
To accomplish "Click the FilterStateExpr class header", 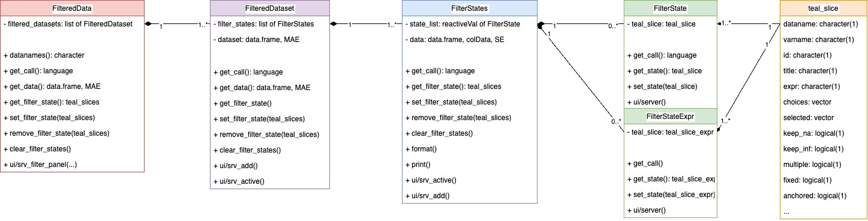I will (x=670, y=116).
